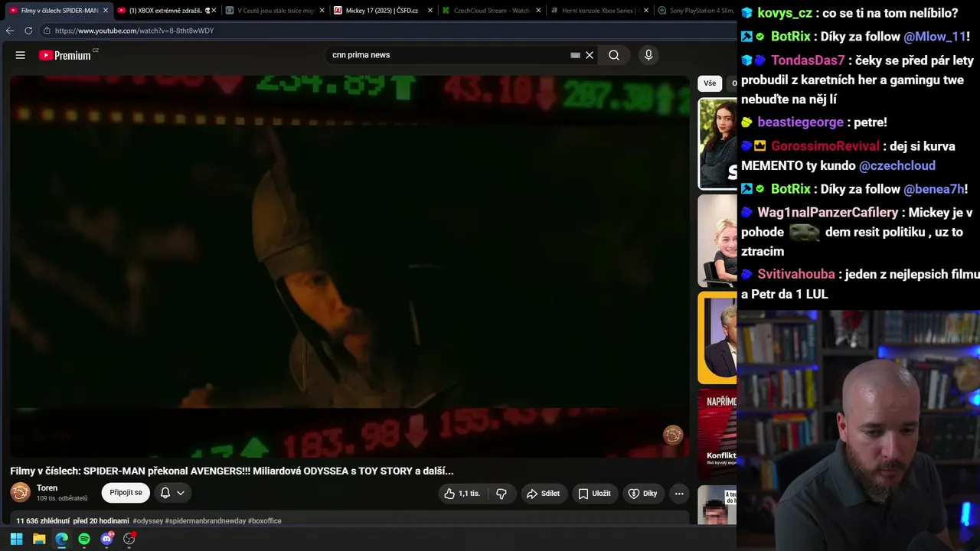This screenshot has width=980, height=551.
Task: Dislike the video with thumbs down
Action: click(x=501, y=494)
